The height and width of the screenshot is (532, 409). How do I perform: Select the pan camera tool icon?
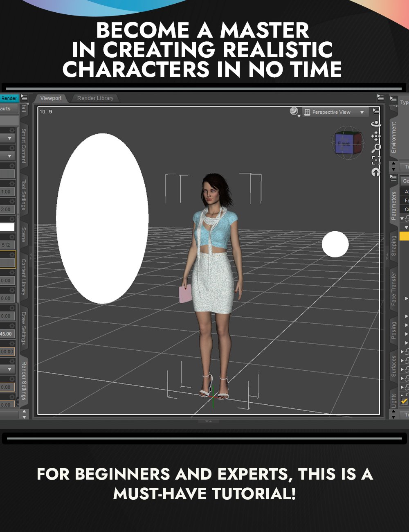[376, 136]
